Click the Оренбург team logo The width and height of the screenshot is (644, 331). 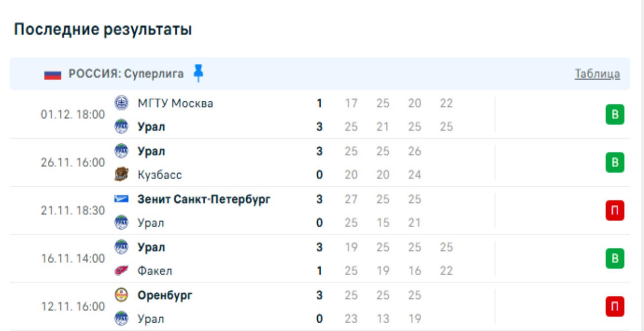pos(121,295)
